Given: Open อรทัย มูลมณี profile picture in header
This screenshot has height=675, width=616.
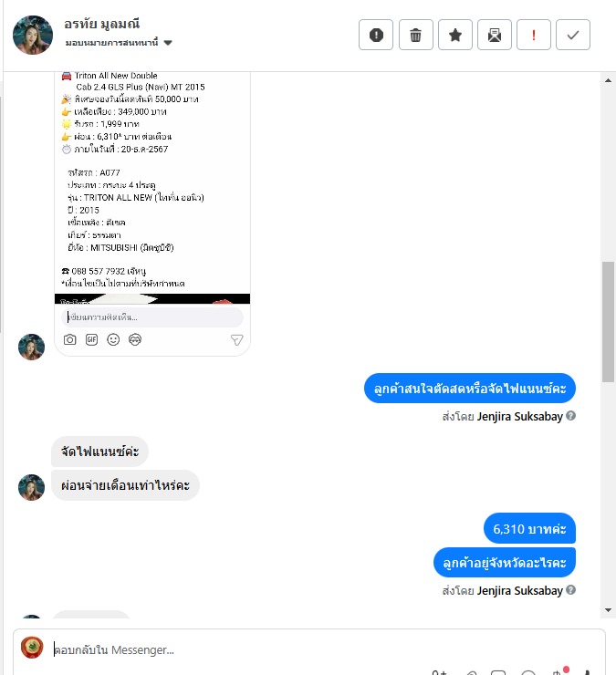Looking at the screenshot, I should 33,35.
